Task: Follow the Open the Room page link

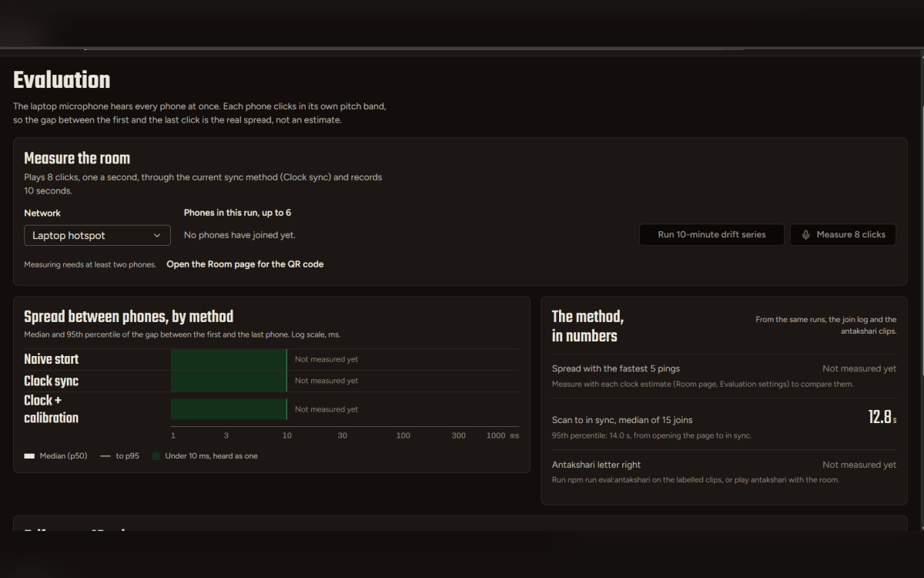Action: [245, 264]
